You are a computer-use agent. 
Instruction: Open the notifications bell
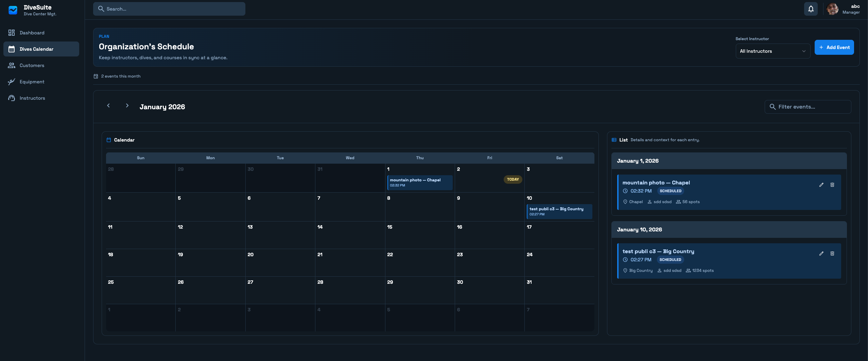click(811, 9)
